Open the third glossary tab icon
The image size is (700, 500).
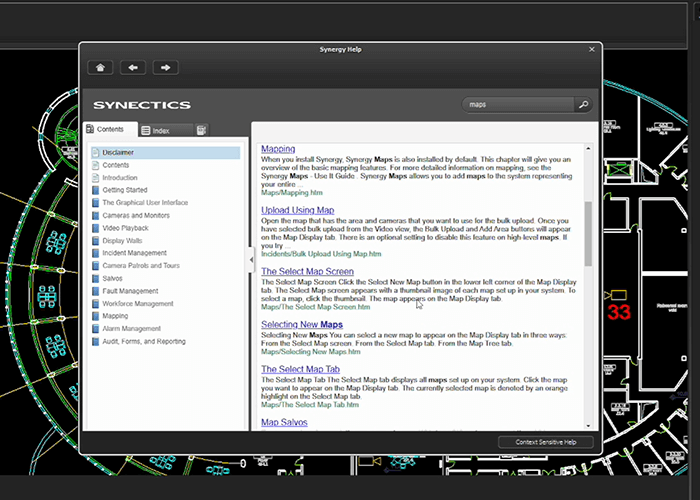point(201,130)
